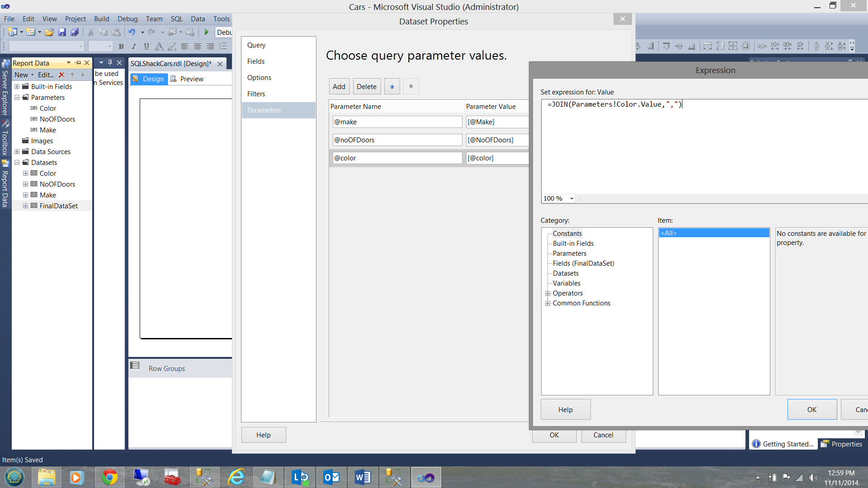Pin the Report Data panel
This screenshot has width=868, height=488.
(78, 63)
